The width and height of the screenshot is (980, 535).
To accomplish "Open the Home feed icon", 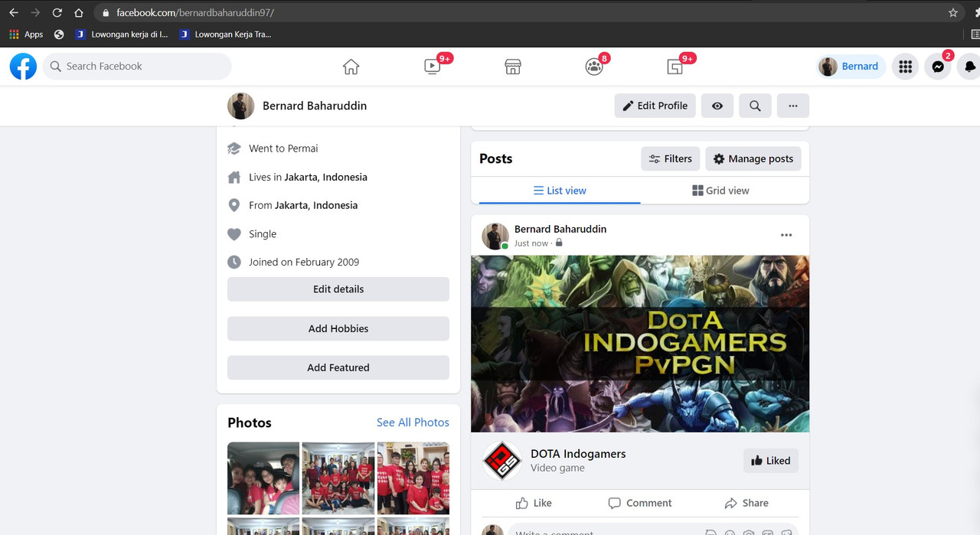I will tap(351, 67).
